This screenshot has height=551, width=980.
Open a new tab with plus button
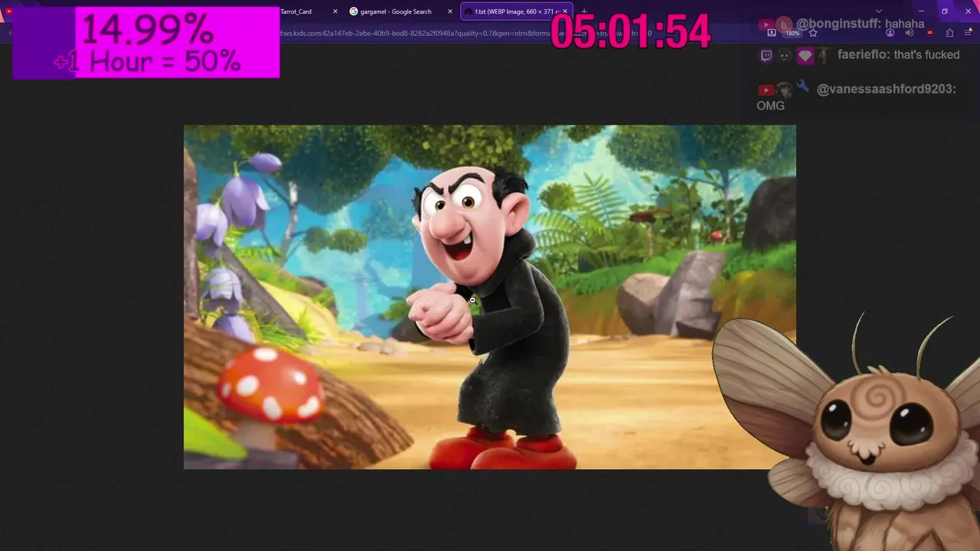[584, 11]
